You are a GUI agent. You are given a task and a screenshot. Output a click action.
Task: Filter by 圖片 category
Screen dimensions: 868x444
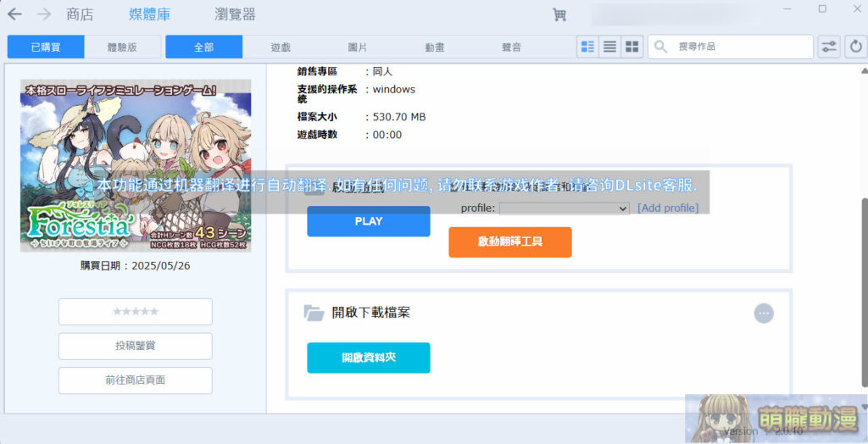click(358, 47)
